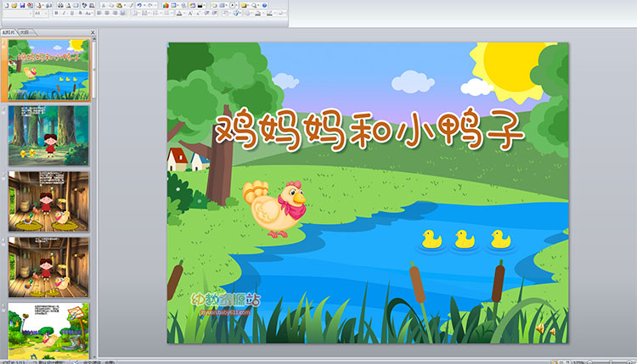The height and width of the screenshot is (364, 637).
Task: Click the Open folder icon
Action: click(x=14, y=4)
